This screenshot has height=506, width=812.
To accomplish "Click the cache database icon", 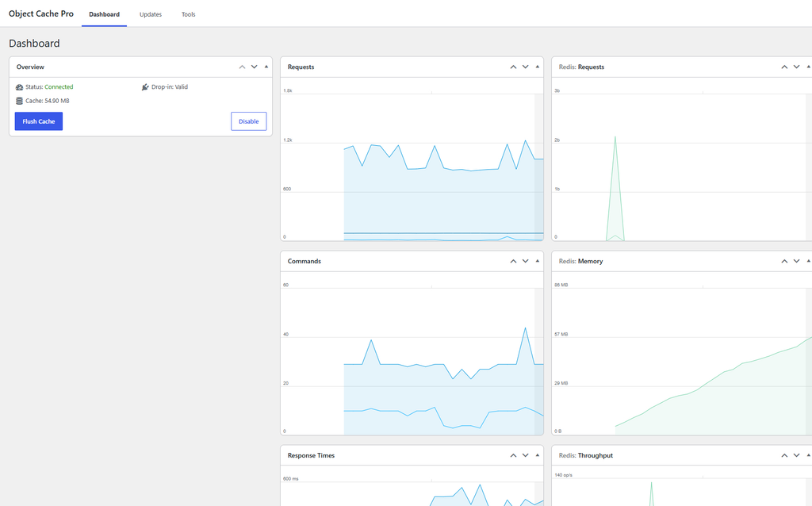I will (x=19, y=101).
